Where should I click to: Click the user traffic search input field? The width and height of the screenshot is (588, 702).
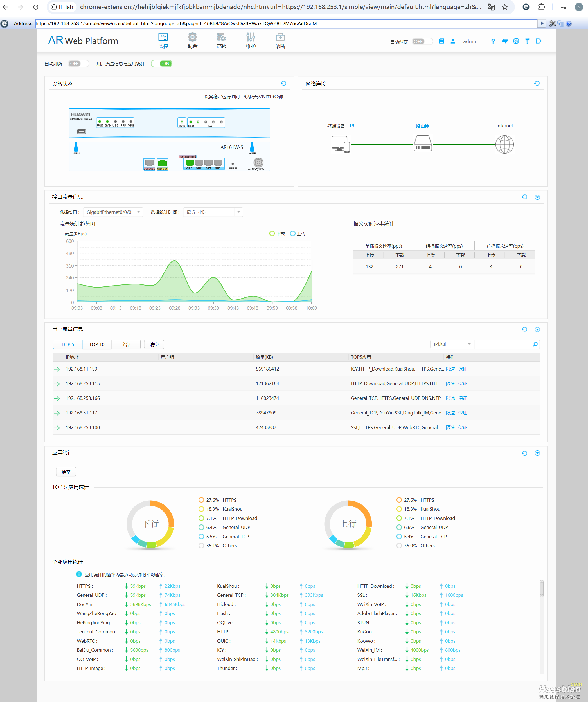point(503,344)
